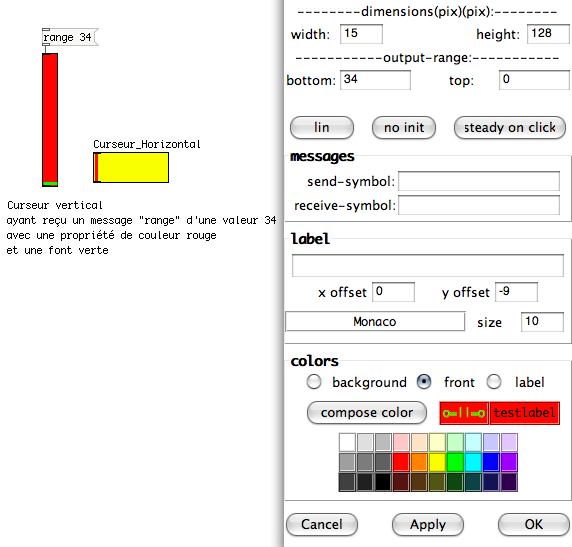This screenshot has height=547, width=572.
Task: Pick the pale green color swatch
Action: (455, 443)
